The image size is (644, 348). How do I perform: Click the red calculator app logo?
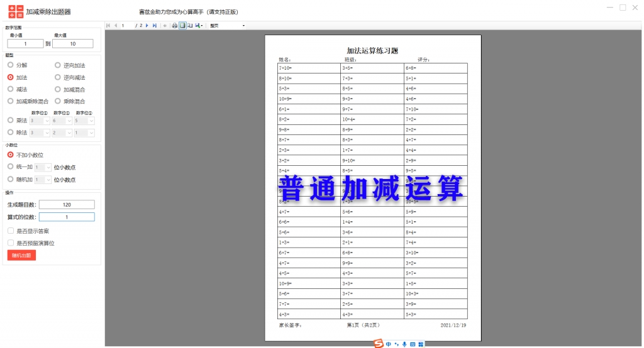click(16, 11)
